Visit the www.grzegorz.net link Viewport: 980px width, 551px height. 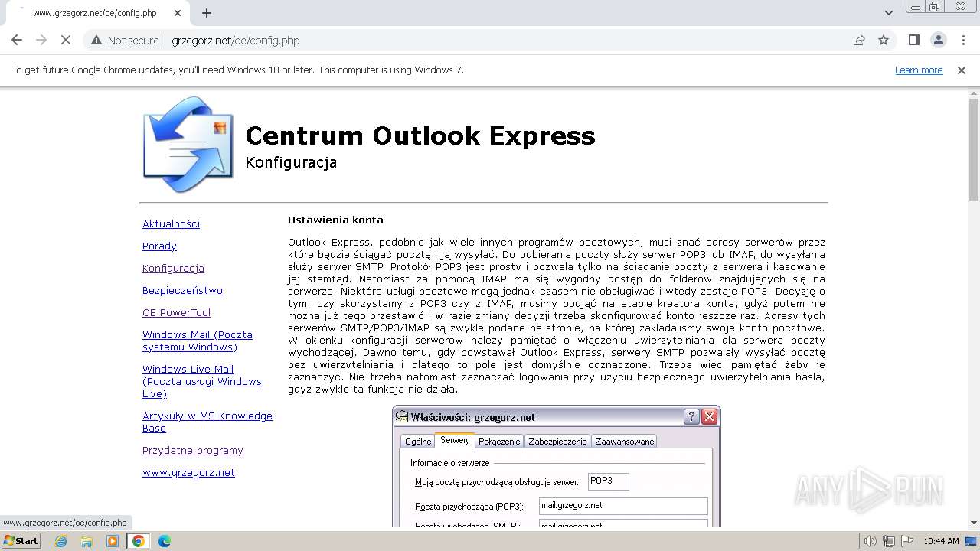click(188, 473)
